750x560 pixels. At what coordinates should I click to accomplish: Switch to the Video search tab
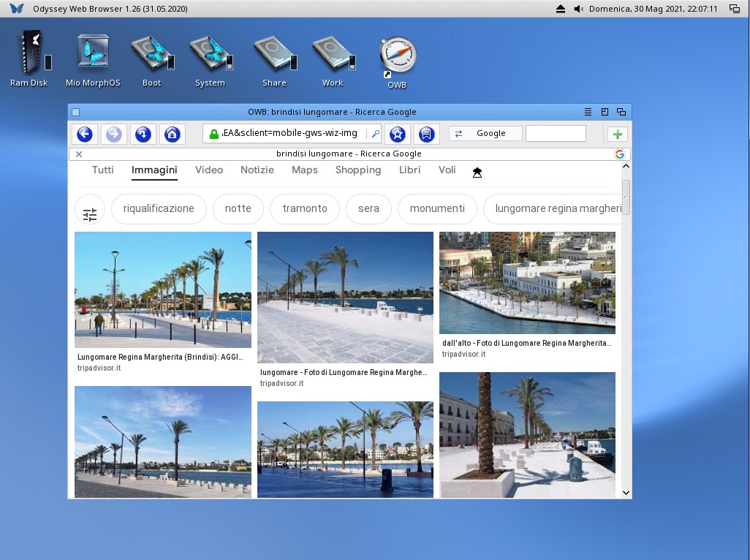(x=209, y=170)
